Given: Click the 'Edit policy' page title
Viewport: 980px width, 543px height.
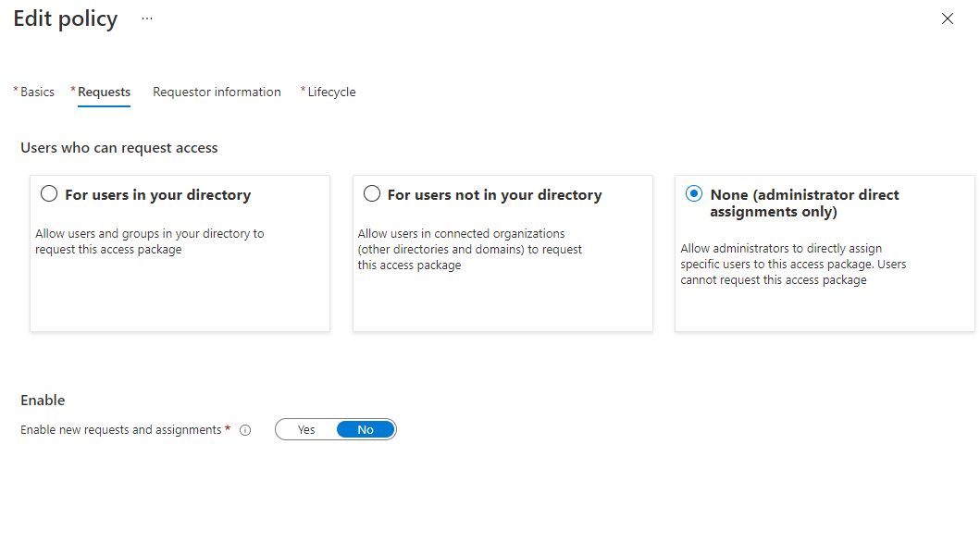Looking at the screenshot, I should click(x=65, y=19).
